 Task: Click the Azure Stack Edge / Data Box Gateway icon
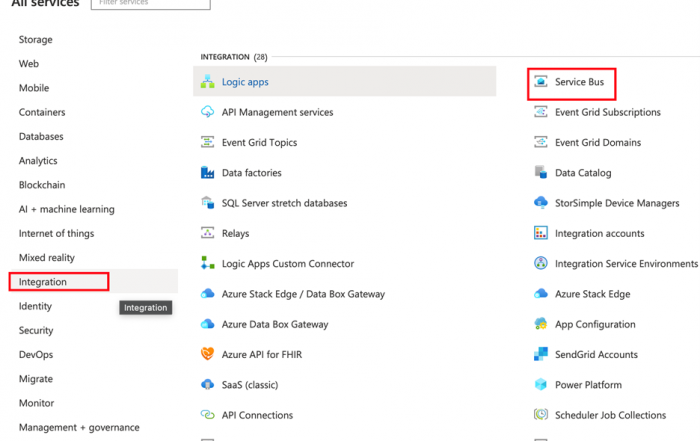(x=207, y=294)
